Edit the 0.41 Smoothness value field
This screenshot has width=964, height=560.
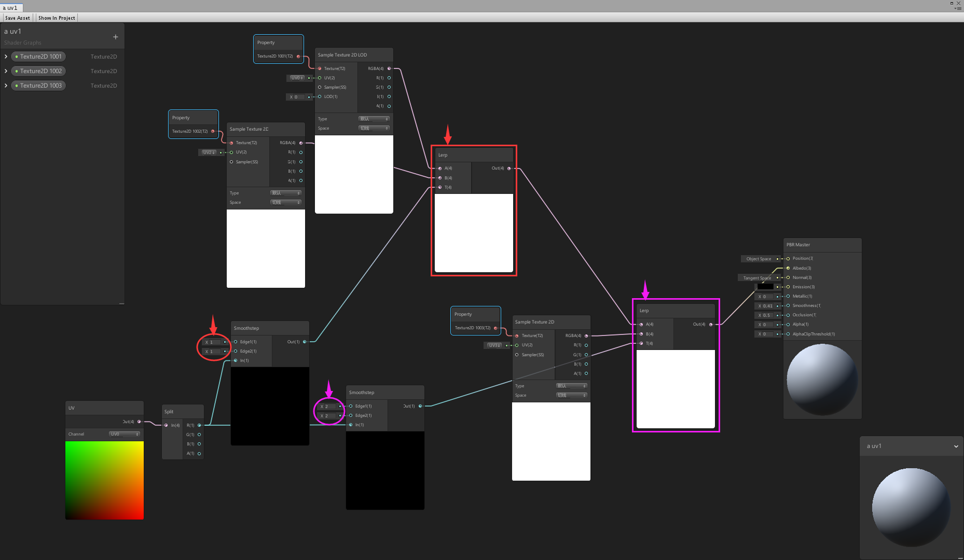coord(767,305)
